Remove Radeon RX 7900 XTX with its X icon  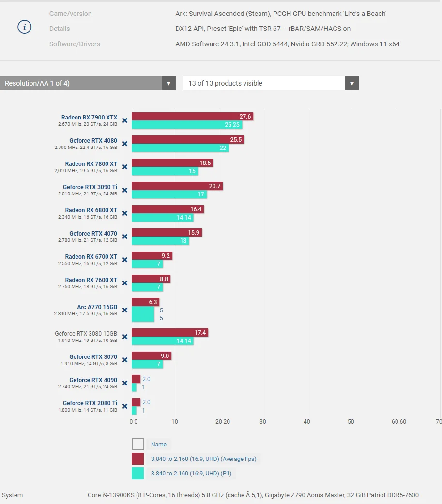[125, 120]
